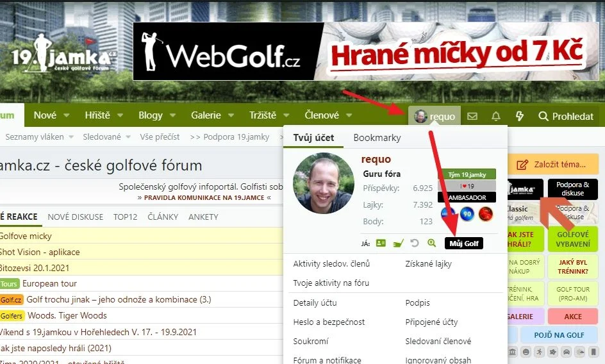Click the GOLF TOUR (PRO-AM) tile
The width and height of the screenshot is (605, 364).
tap(572, 294)
